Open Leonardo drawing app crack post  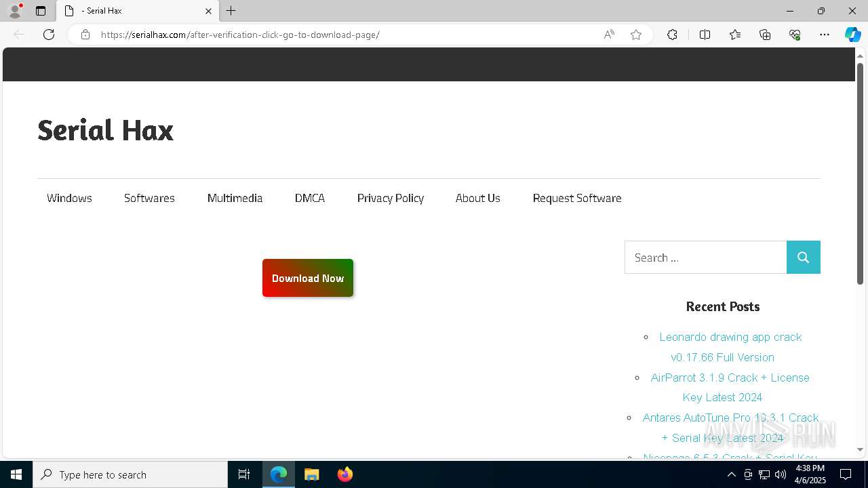click(730, 347)
